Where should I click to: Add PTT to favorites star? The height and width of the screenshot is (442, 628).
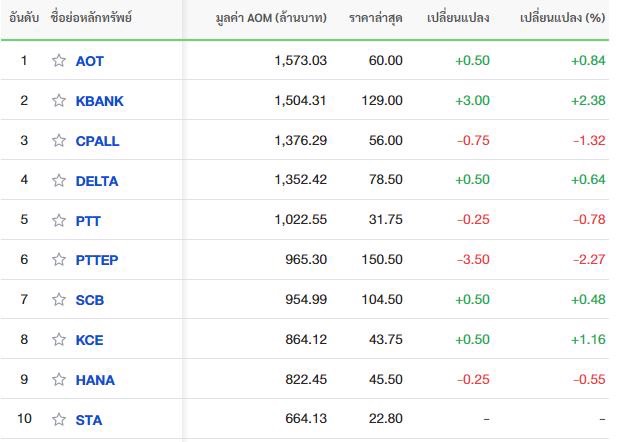tap(59, 220)
